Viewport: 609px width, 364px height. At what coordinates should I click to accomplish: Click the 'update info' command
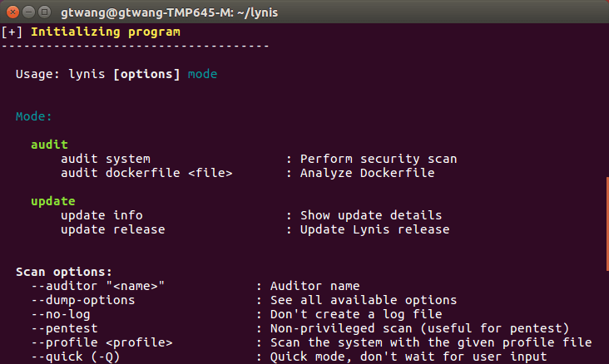point(101,215)
